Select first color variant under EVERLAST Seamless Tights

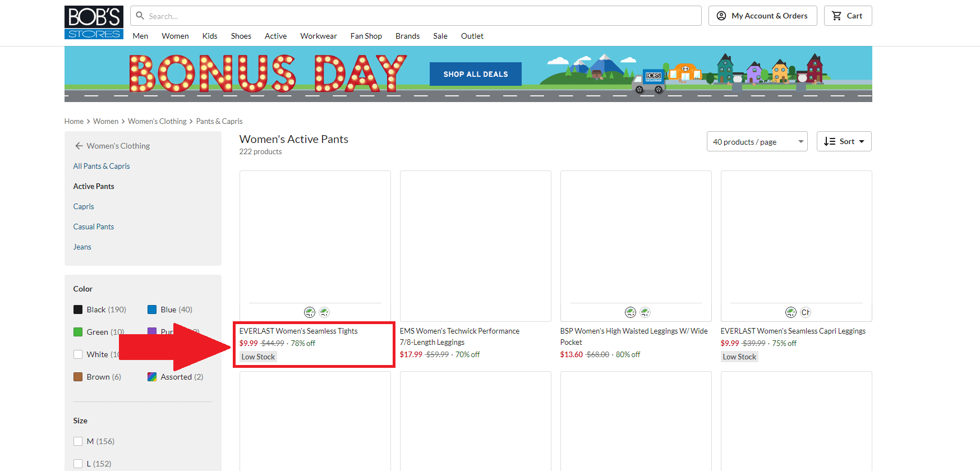coord(310,312)
